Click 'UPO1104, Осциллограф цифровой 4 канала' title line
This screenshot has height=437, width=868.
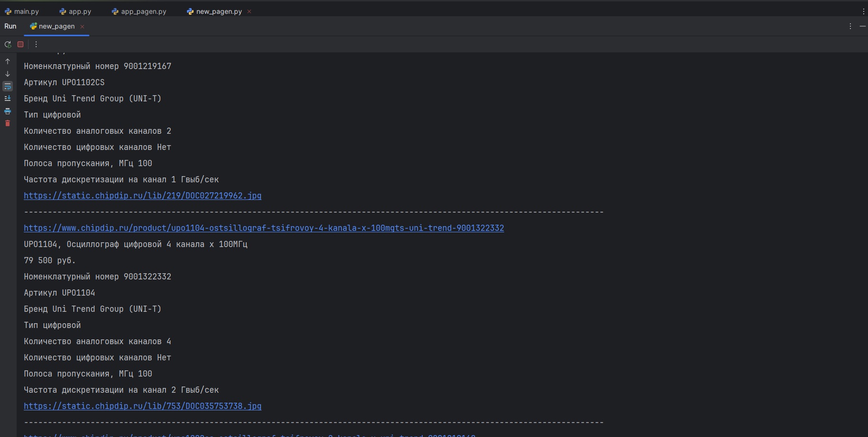coord(136,244)
